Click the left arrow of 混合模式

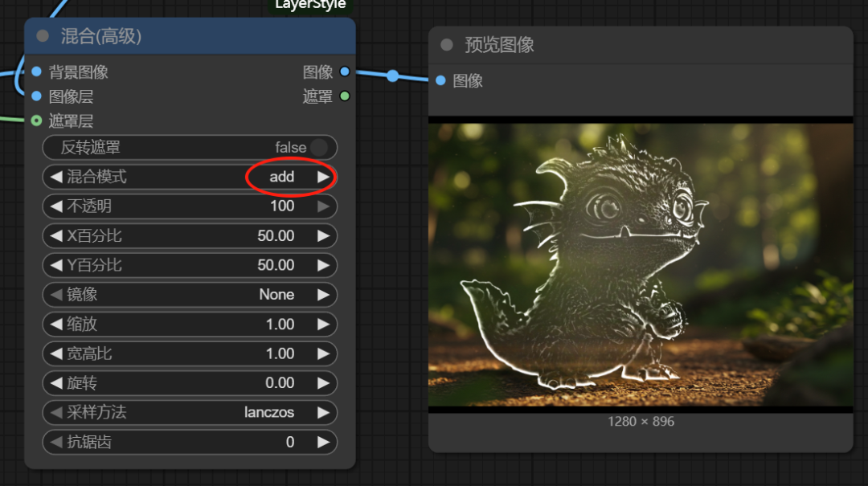(x=56, y=177)
